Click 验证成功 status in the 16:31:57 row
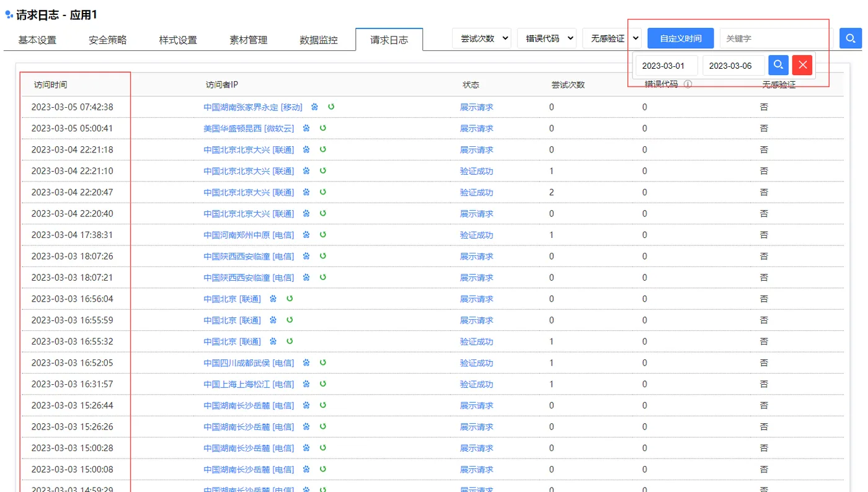Screen dimensions: 868x492 click(477, 384)
